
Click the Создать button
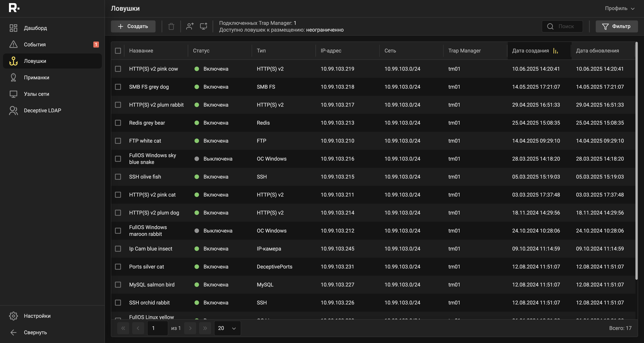(x=133, y=26)
